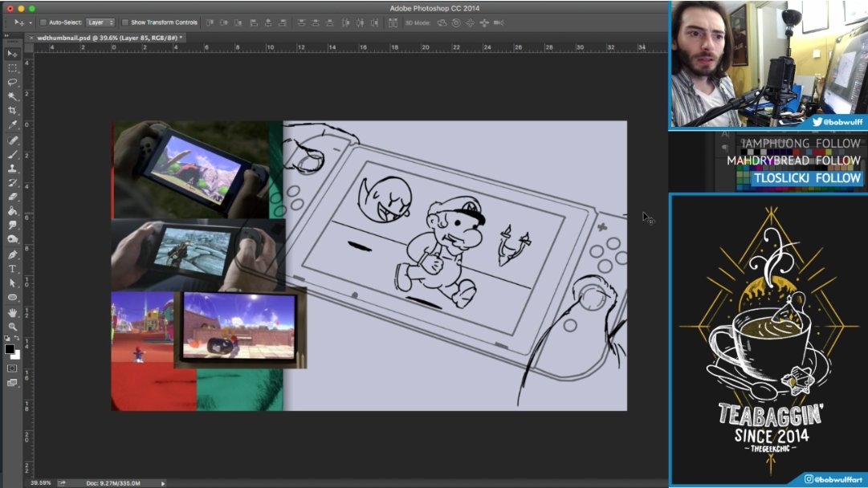Select the Eraser tool
The width and height of the screenshot is (868, 488).
(x=12, y=197)
